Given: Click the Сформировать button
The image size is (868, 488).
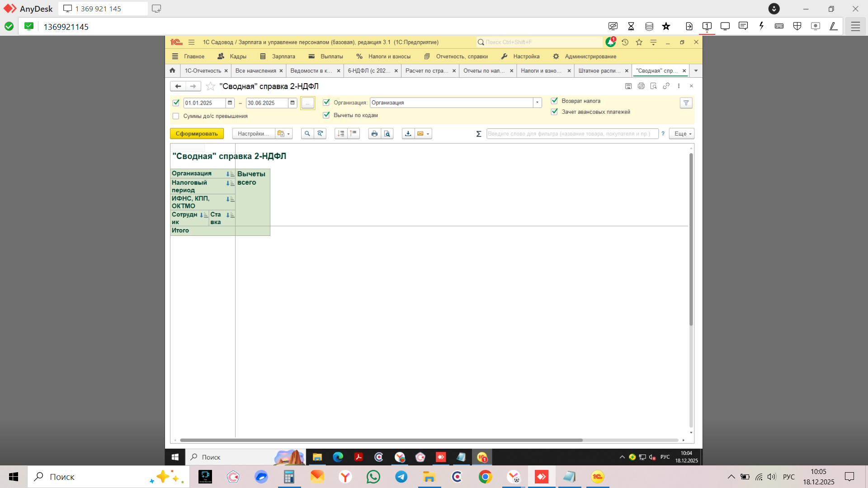Looking at the screenshot, I should coord(197,134).
